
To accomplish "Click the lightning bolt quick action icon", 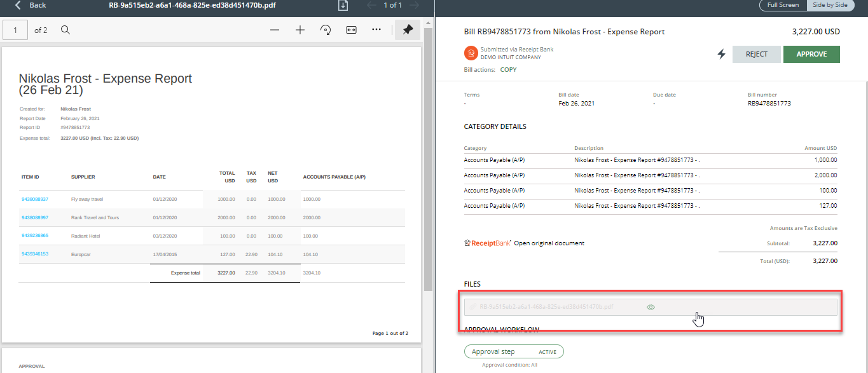I will click(721, 55).
